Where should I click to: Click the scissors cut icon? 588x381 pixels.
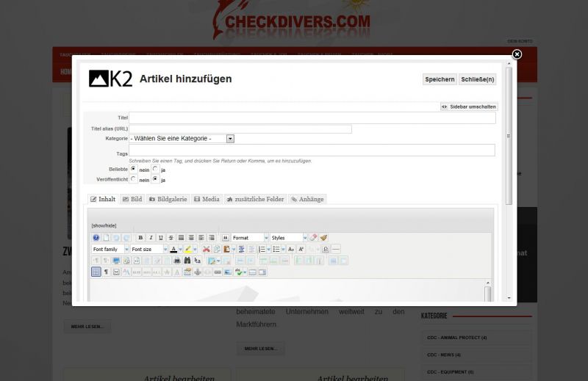click(207, 249)
